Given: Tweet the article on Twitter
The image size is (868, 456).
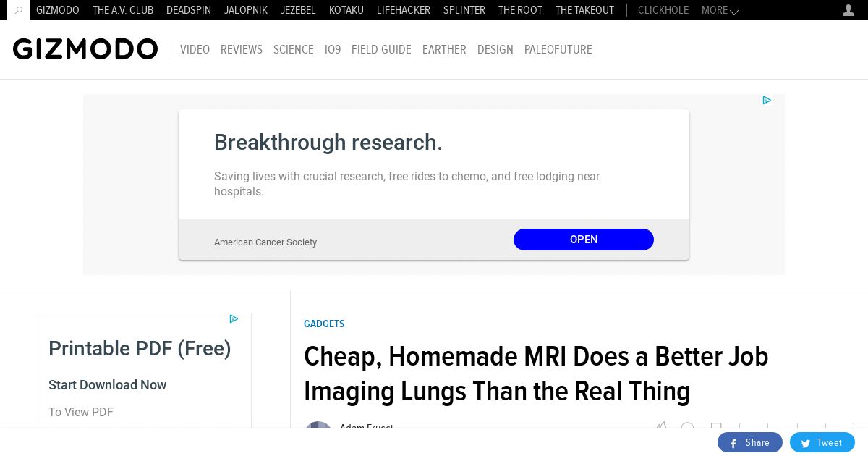Looking at the screenshot, I should (822, 442).
